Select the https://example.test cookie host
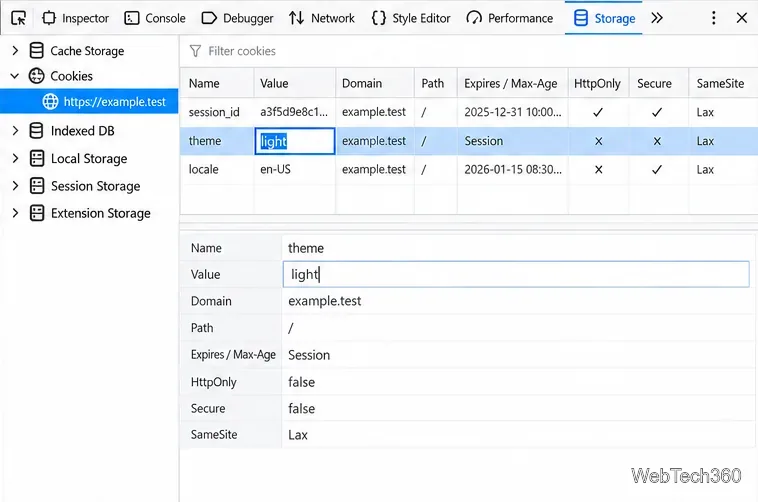The image size is (758, 502). point(89,102)
